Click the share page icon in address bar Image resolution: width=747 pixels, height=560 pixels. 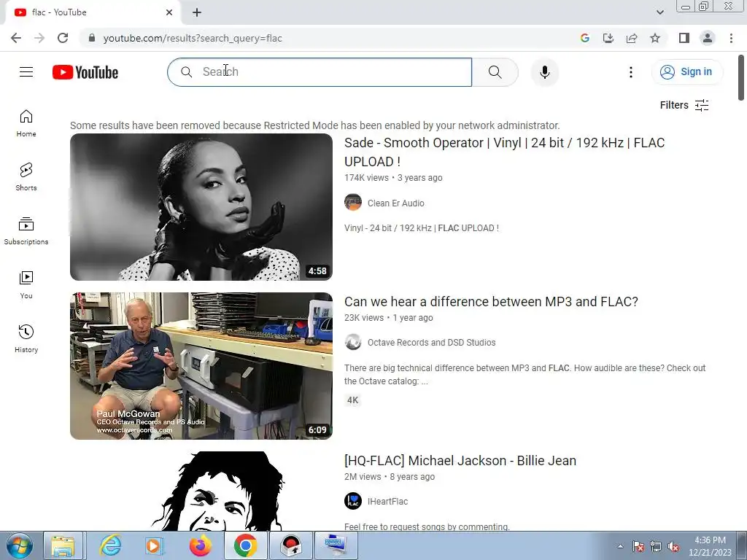[x=632, y=38]
